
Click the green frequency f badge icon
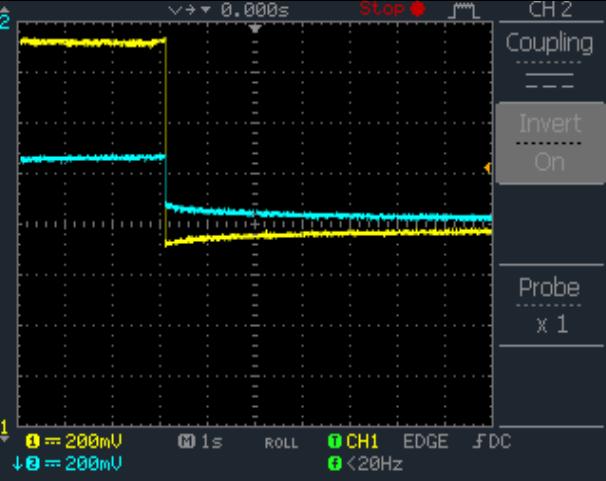click(335, 463)
